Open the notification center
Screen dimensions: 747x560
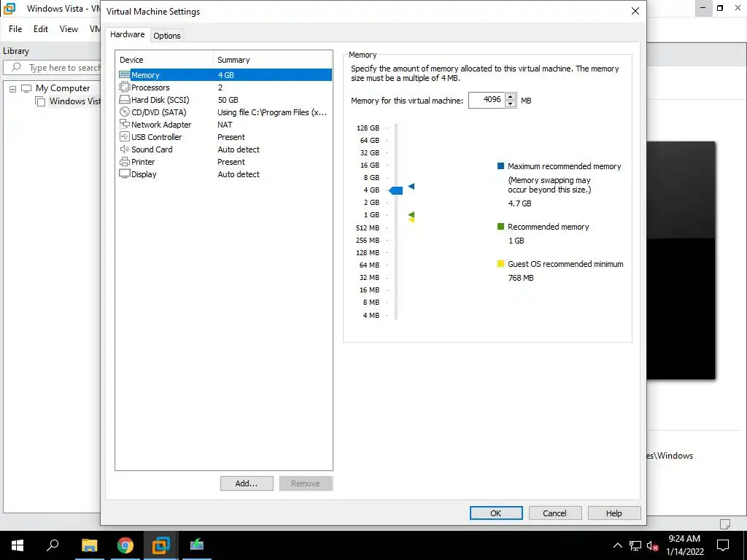pyautogui.click(x=723, y=545)
